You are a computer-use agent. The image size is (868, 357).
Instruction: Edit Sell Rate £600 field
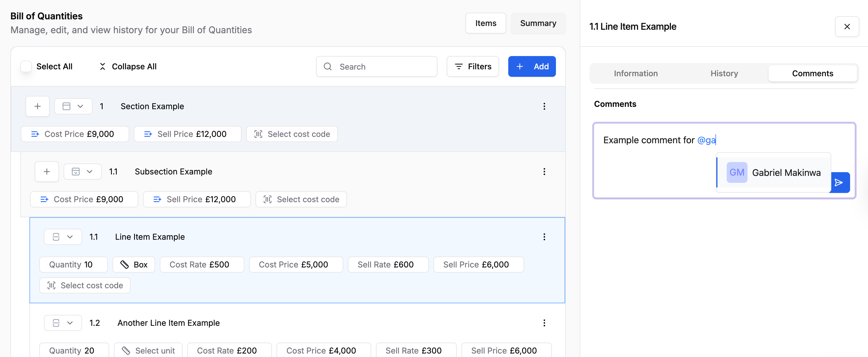tap(388, 265)
